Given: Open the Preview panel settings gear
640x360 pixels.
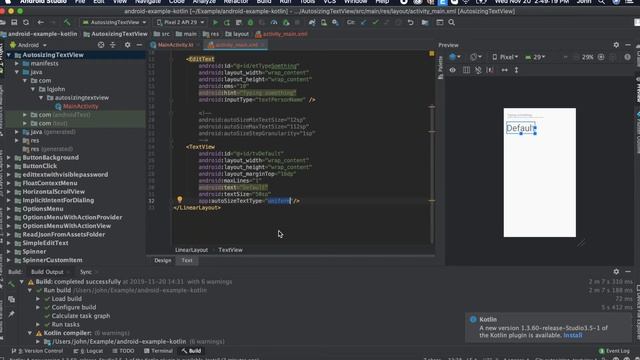Looking at the screenshot, I should pyautogui.click(x=616, y=45).
